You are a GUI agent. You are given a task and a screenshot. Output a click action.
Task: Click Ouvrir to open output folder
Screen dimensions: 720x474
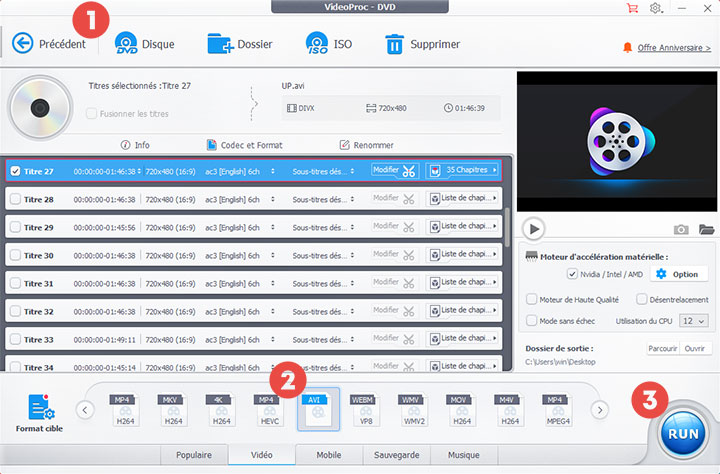(x=695, y=349)
